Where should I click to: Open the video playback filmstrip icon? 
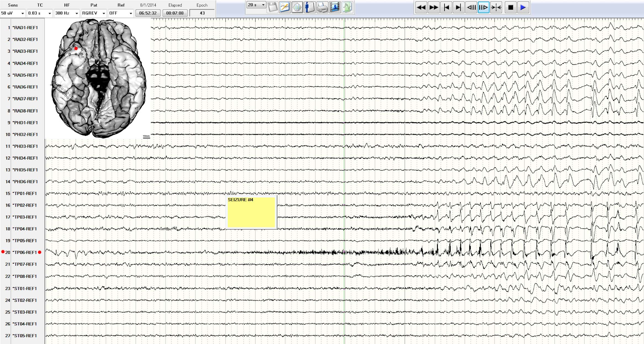tap(335, 7)
